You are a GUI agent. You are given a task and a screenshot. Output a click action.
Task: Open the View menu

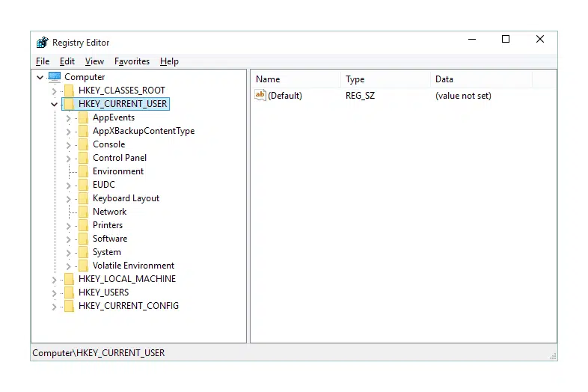pos(94,61)
